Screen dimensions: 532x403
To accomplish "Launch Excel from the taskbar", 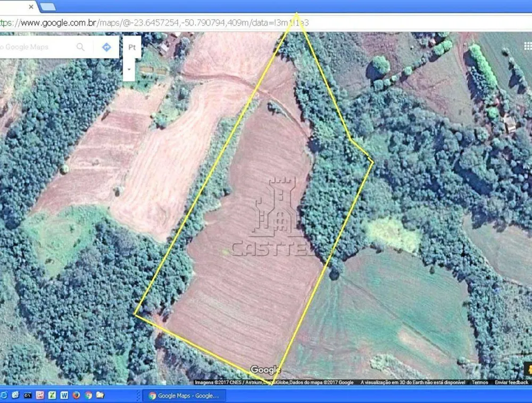I will pyautogui.click(x=52, y=395).
